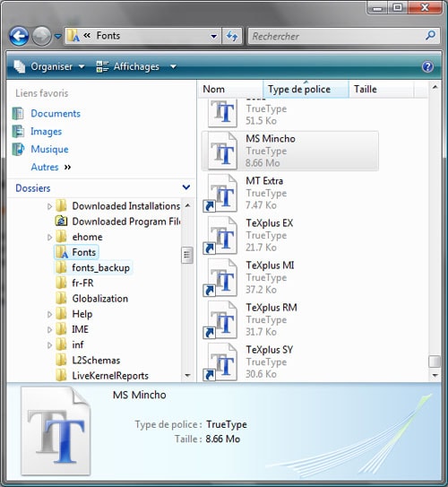This screenshot has width=448, height=487.
Task: Click the TeXplus EX font name
Action: coord(270,223)
